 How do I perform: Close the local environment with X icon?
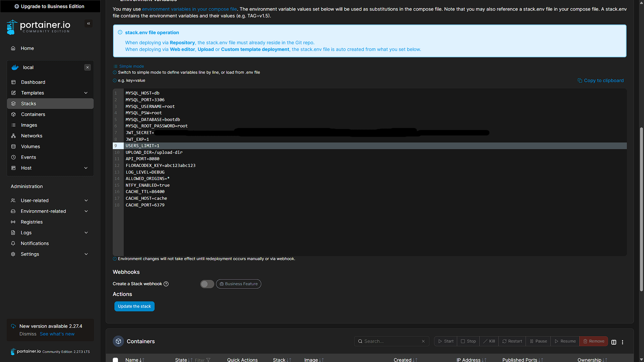click(88, 67)
